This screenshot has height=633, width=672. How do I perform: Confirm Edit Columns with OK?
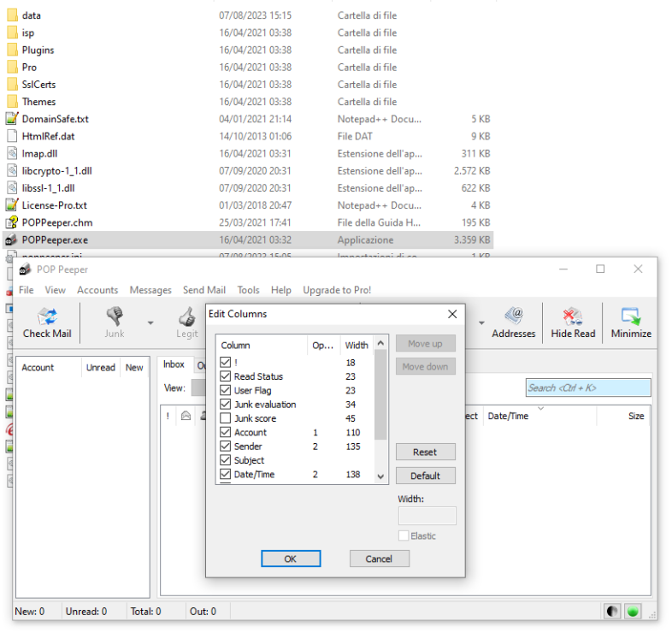click(291, 559)
